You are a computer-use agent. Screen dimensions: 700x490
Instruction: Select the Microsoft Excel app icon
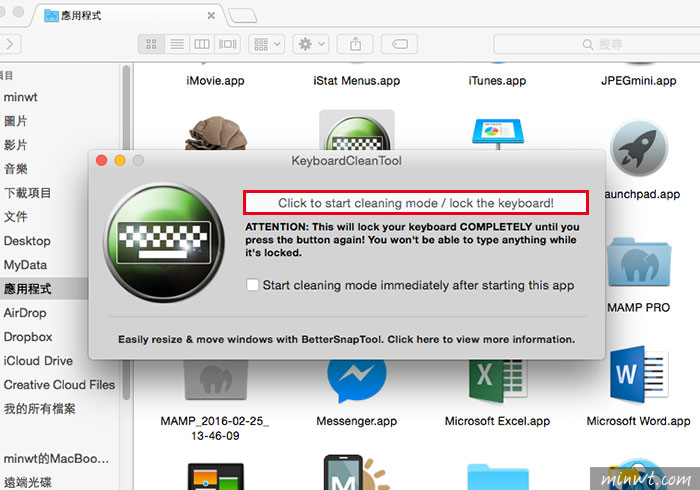pos(497,379)
